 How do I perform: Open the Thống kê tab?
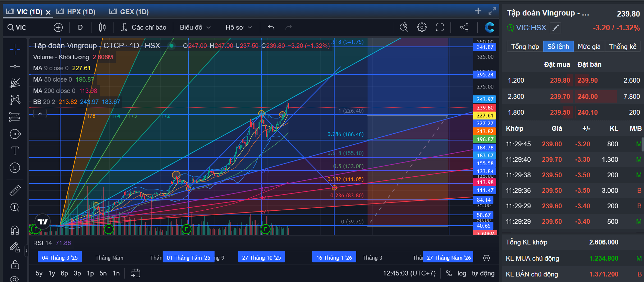pyautogui.click(x=623, y=46)
